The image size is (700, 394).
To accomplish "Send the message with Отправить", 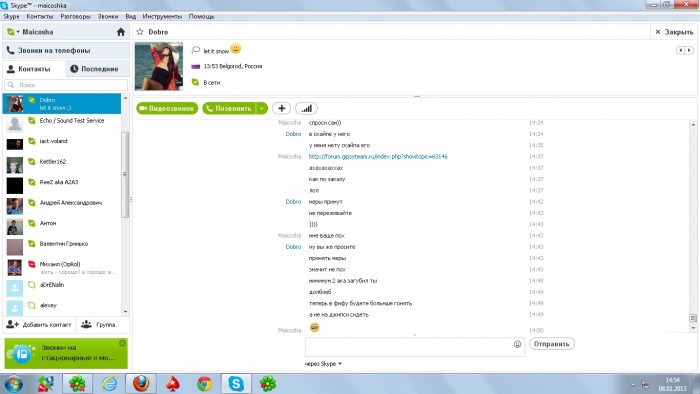I will [x=552, y=344].
